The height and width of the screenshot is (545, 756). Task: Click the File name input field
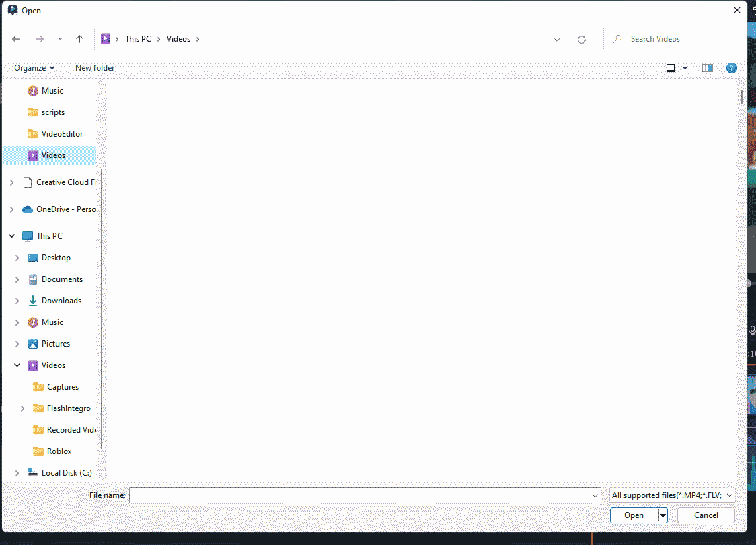click(365, 495)
